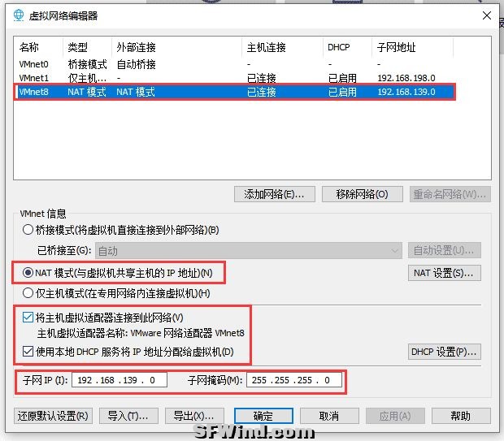Click 已启用 DHCP cell in VMnet1 row
Screen dimensions: 504x441
click(x=342, y=78)
